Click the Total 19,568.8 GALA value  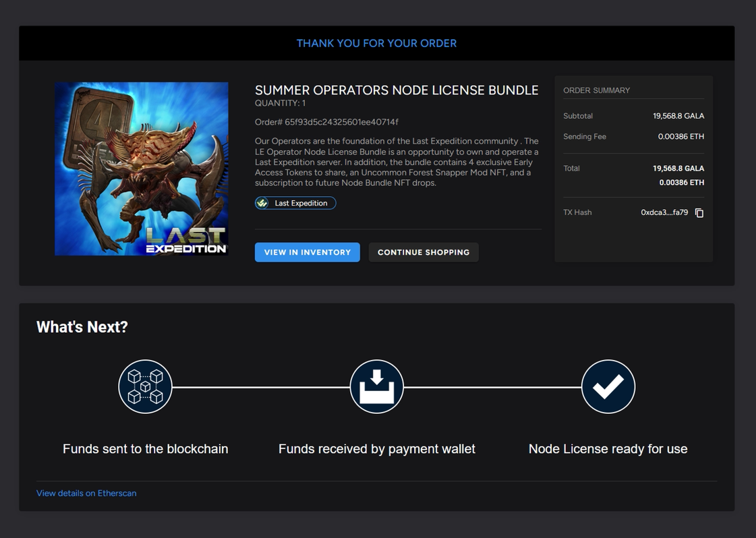click(678, 169)
